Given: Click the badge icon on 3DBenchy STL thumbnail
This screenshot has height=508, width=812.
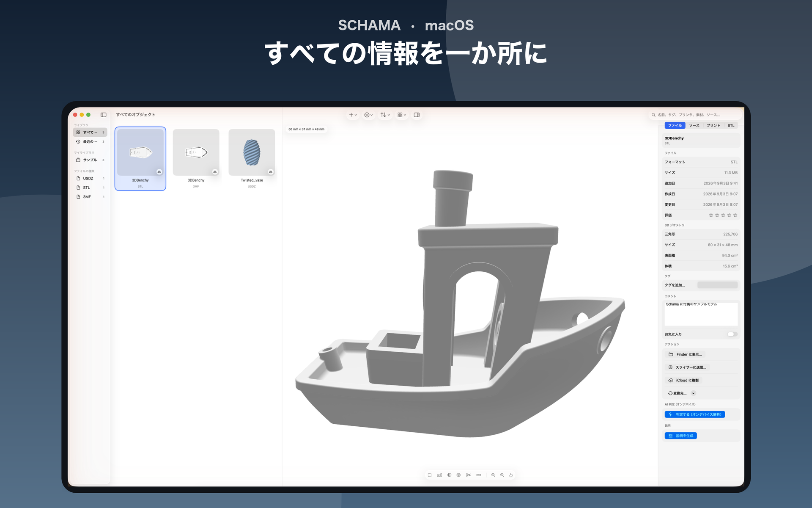Looking at the screenshot, I should 159,172.
